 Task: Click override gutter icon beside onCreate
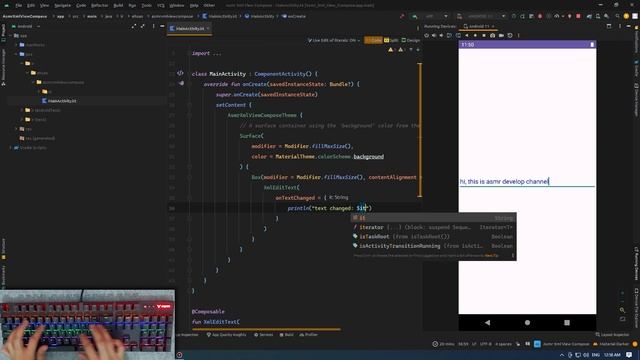point(181,84)
